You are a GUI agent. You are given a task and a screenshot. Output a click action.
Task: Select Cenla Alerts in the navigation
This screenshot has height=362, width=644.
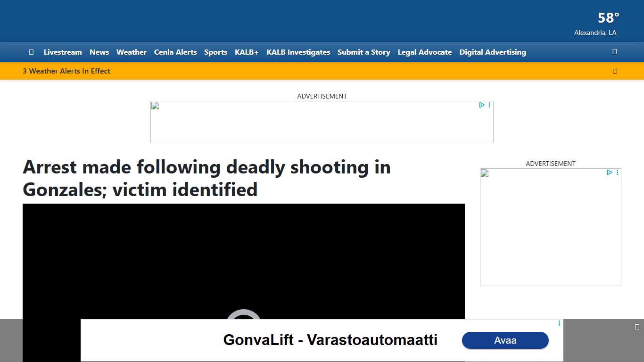coord(175,52)
